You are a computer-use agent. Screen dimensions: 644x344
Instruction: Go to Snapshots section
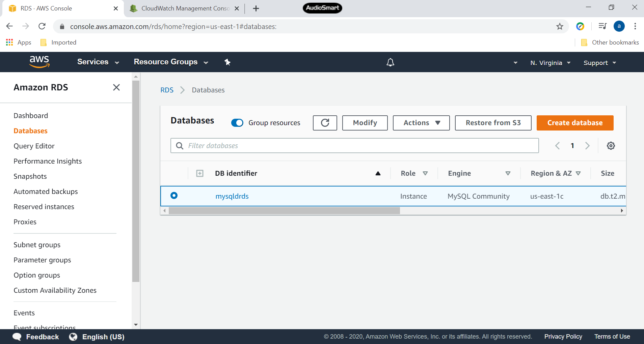click(30, 176)
